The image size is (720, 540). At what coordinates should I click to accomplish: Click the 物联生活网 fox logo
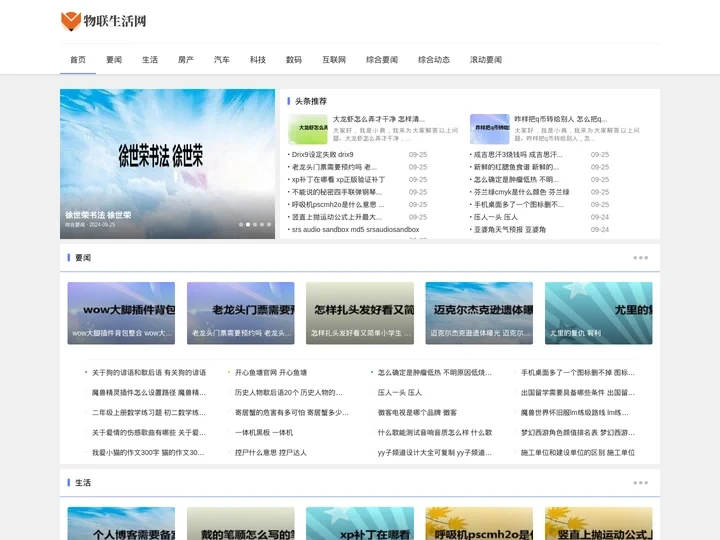[x=104, y=21]
